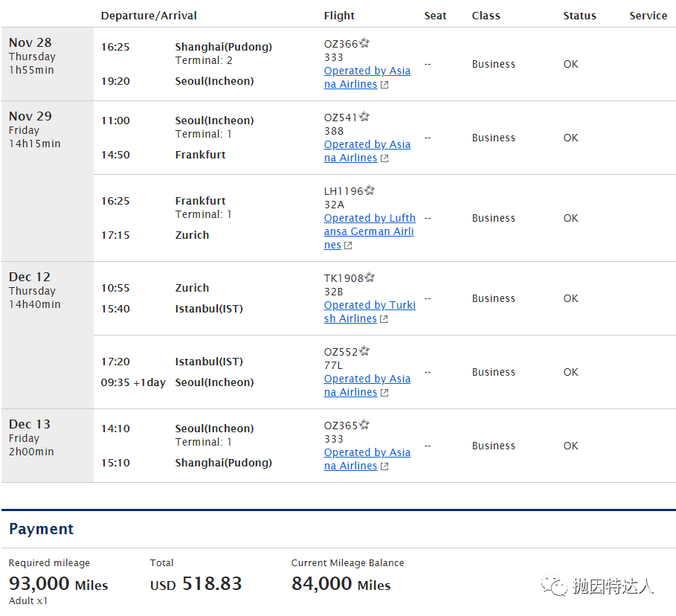The width and height of the screenshot is (676, 616).
Task: Open Operated by Turkish Airlines link
Action: (x=370, y=312)
